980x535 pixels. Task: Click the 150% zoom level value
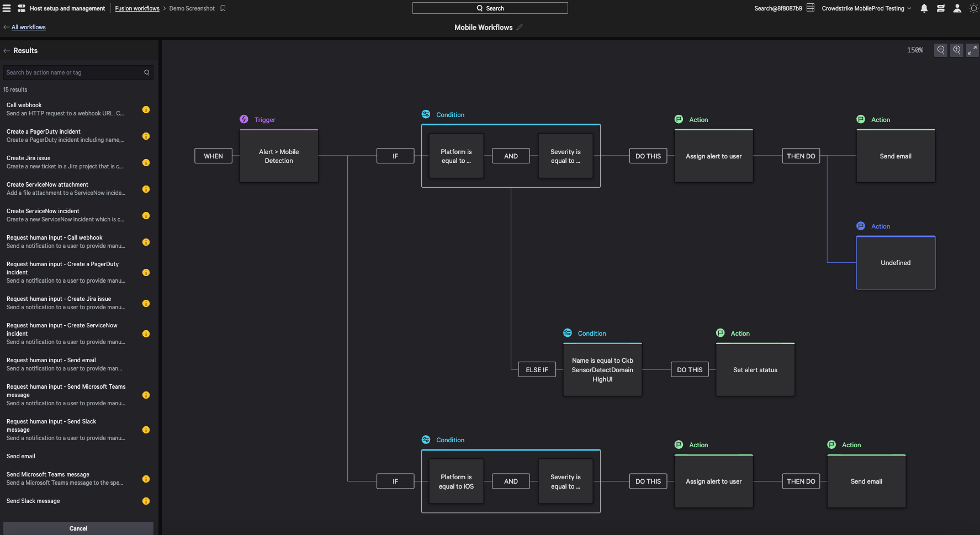coord(915,50)
